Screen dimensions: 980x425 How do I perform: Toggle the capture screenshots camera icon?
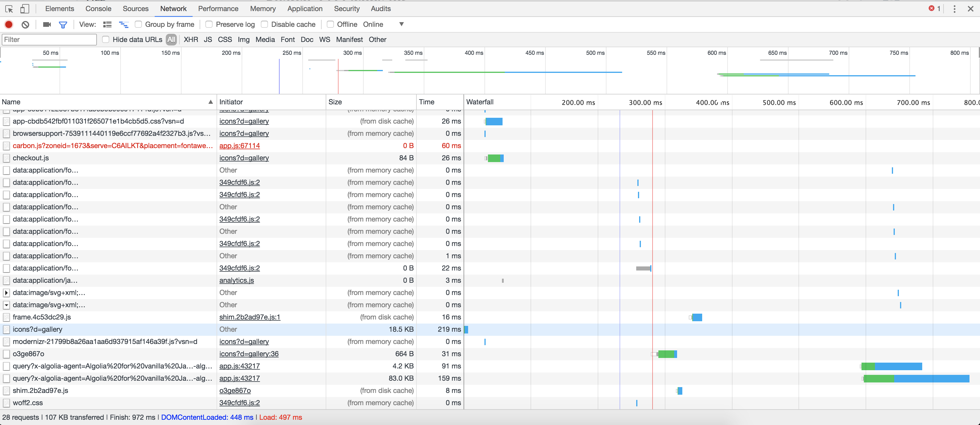tap(47, 24)
